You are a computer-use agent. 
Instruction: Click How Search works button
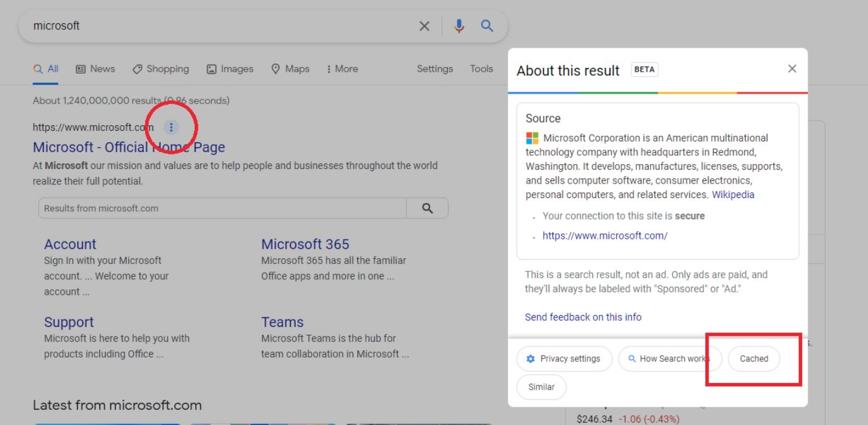point(670,359)
